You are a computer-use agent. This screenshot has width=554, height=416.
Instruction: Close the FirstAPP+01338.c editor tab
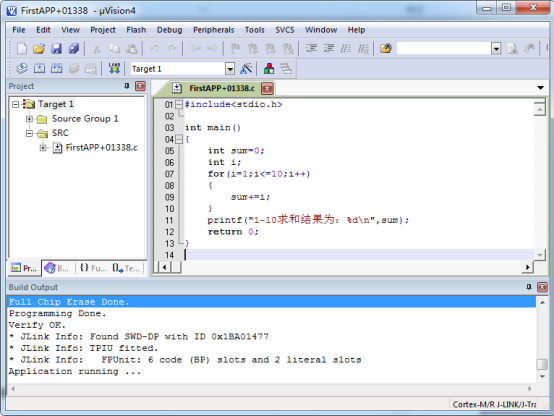pyautogui.click(x=267, y=88)
